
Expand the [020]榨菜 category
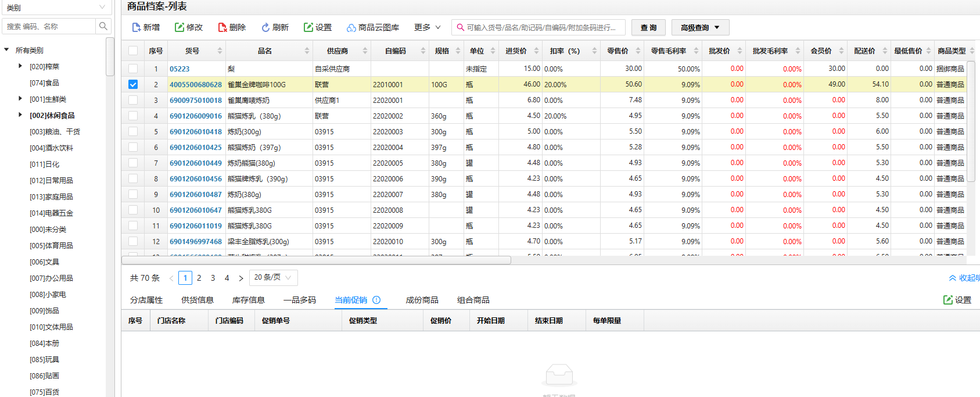[20, 66]
